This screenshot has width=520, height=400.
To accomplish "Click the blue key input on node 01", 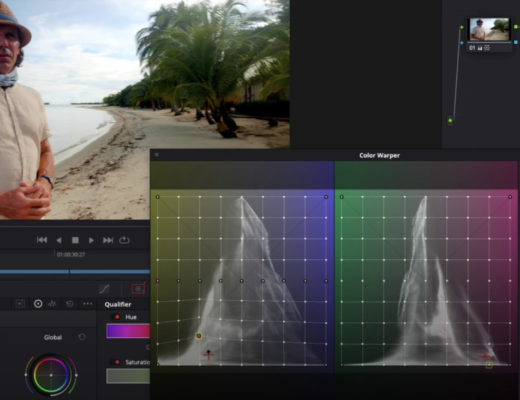I will (462, 43).
